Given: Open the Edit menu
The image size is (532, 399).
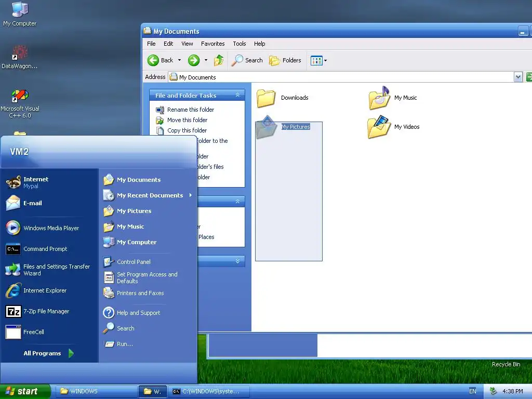Looking at the screenshot, I should pos(168,44).
